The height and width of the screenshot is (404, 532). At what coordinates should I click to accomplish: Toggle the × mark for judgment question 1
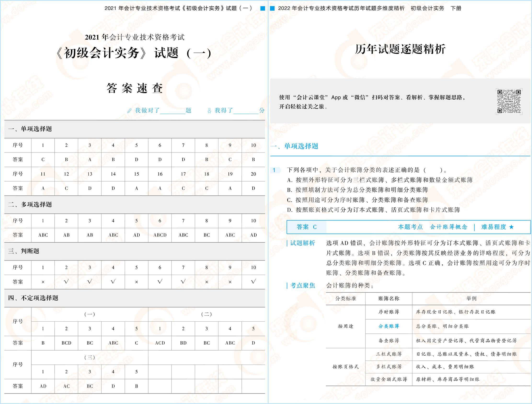(43, 282)
